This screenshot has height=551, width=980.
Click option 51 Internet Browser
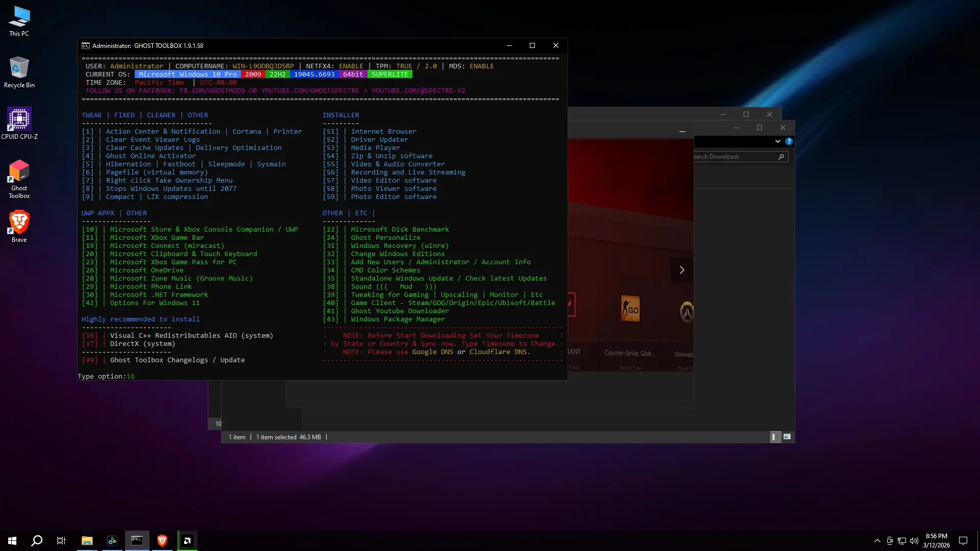point(370,132)
